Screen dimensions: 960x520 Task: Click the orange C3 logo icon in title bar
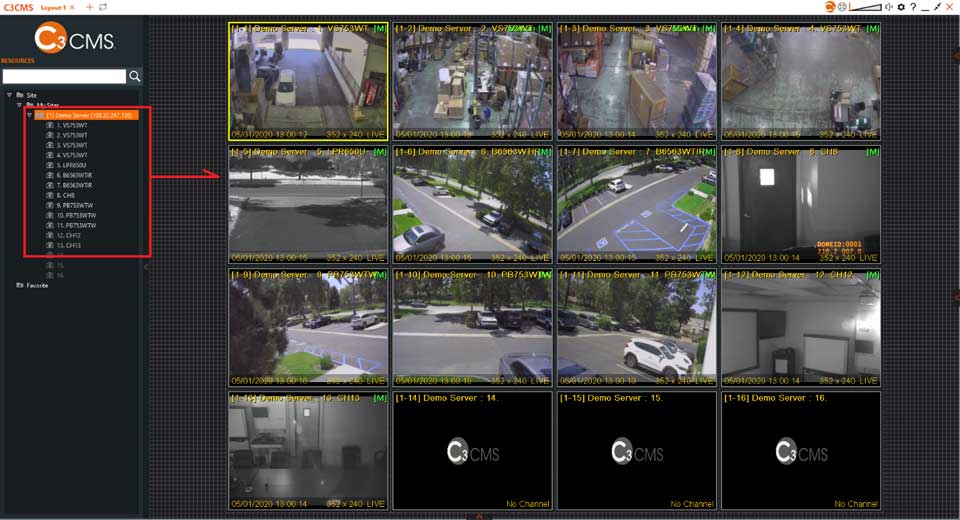(829, 7)
